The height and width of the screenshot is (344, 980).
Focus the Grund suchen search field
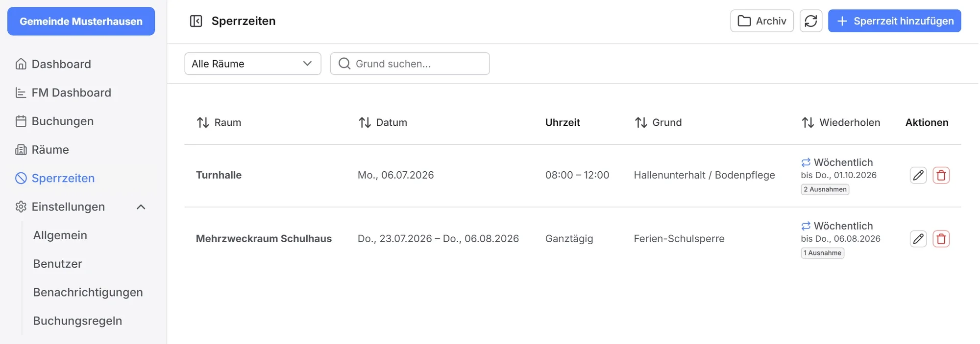pyautogui.click(x=410, y=64)
